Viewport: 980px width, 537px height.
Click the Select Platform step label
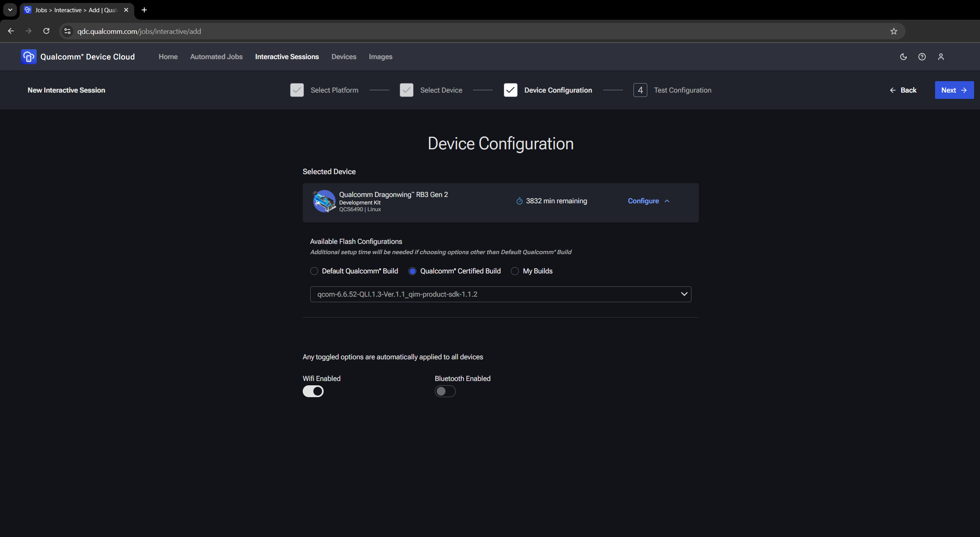point(334,90)
